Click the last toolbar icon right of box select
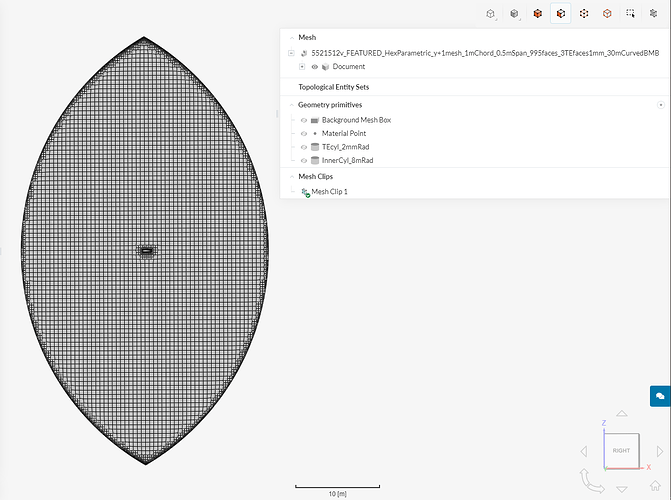This screenshot has height=500, width=671. pyautogui.click(x=653, y=14)
